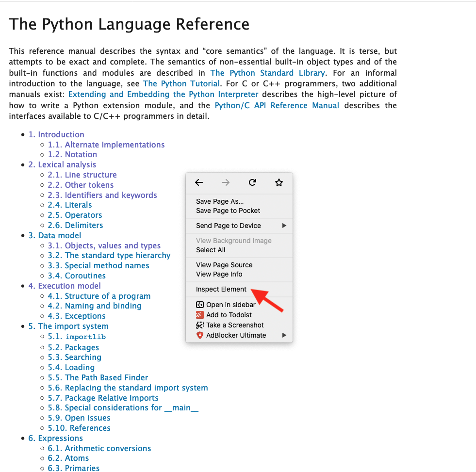
Task: Open 4.3. Exceptions
Action: 77,316
